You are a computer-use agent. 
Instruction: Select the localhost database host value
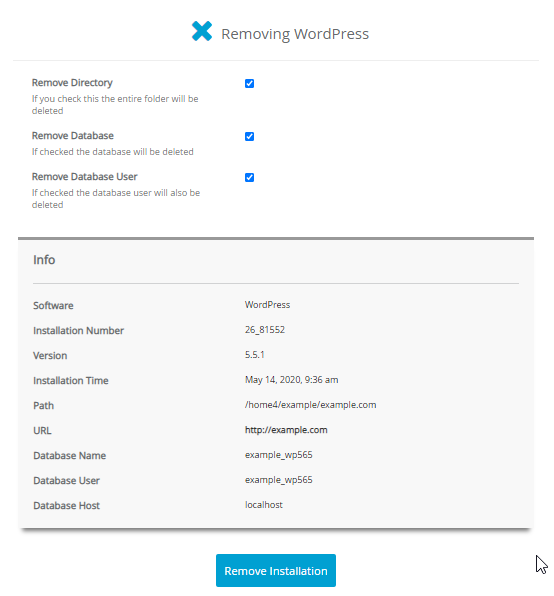pyautogui.click(x=264, y=505)
